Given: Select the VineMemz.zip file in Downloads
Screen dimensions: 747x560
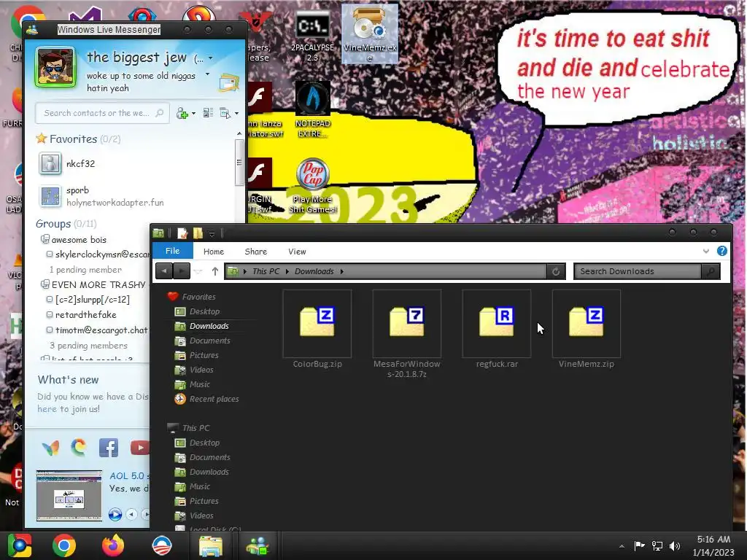Looking at the screenshot, I should (x=587, y=329).
